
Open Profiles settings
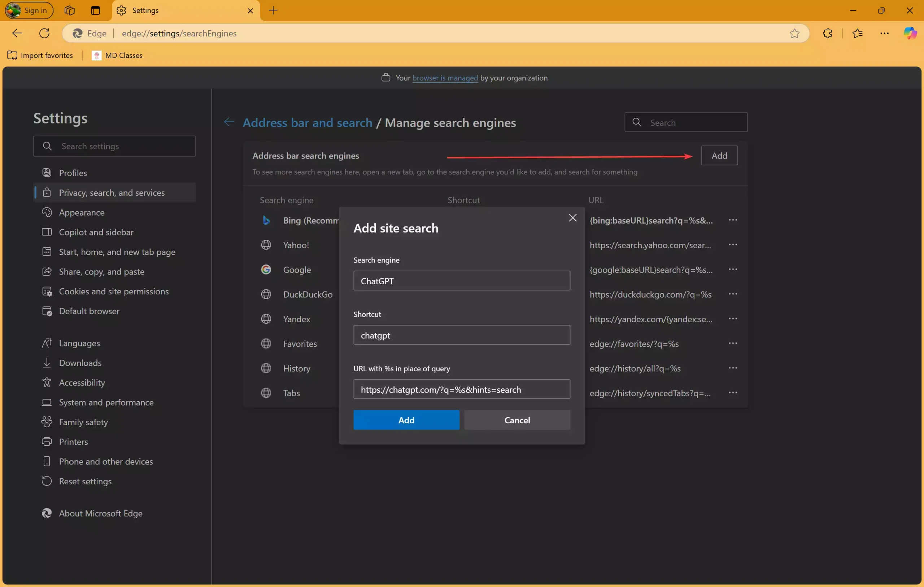tap(114, 173)
